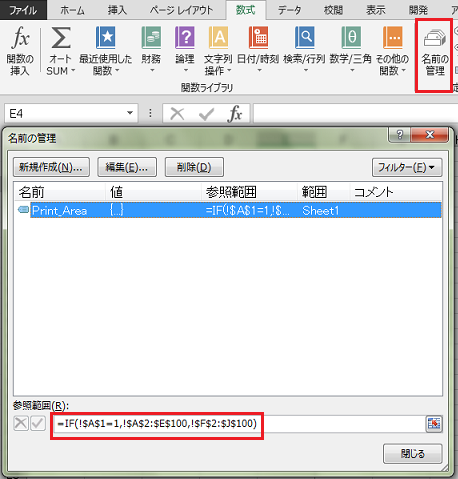Image resolution: width=458 pixels, height=479 pixels.
Task: Open the 財務 functions book icon
Action: 151,38
